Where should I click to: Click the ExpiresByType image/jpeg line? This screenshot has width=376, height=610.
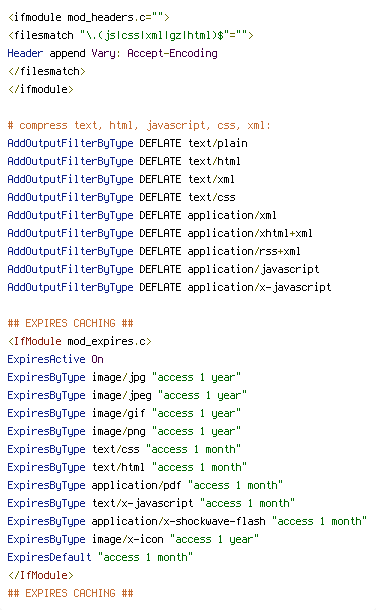click(x=127, y=395)
